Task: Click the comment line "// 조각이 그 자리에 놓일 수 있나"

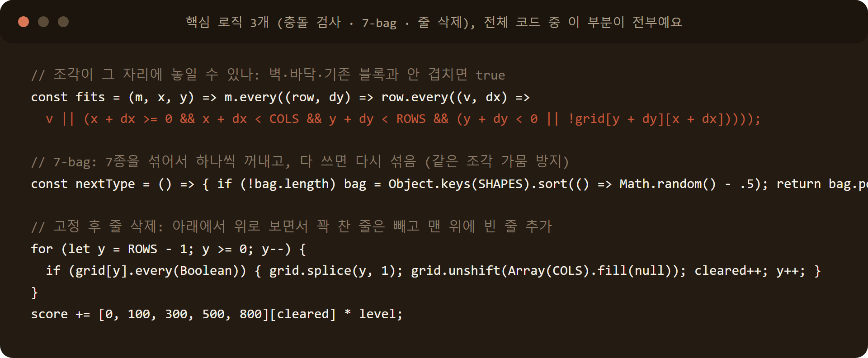Action: (268, 75)
